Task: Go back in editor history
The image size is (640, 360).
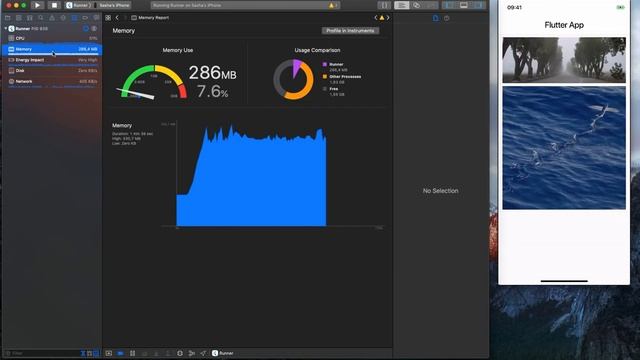Action: point(117,18)
